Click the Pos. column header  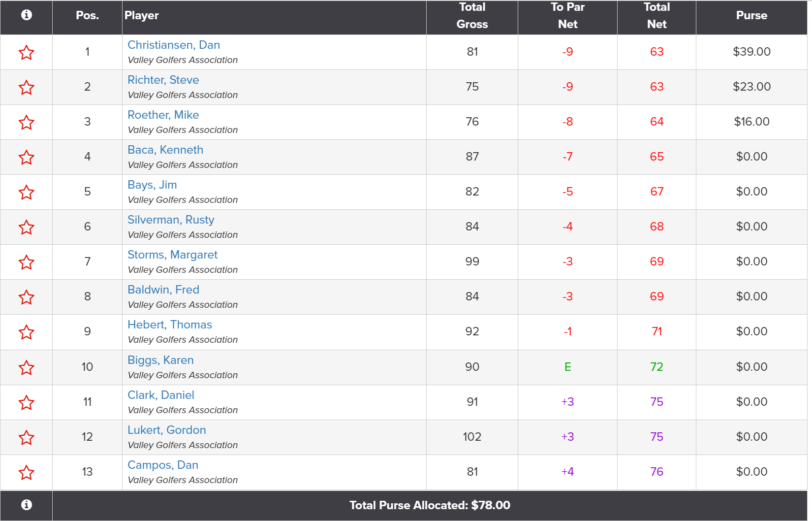pos(87,15)
